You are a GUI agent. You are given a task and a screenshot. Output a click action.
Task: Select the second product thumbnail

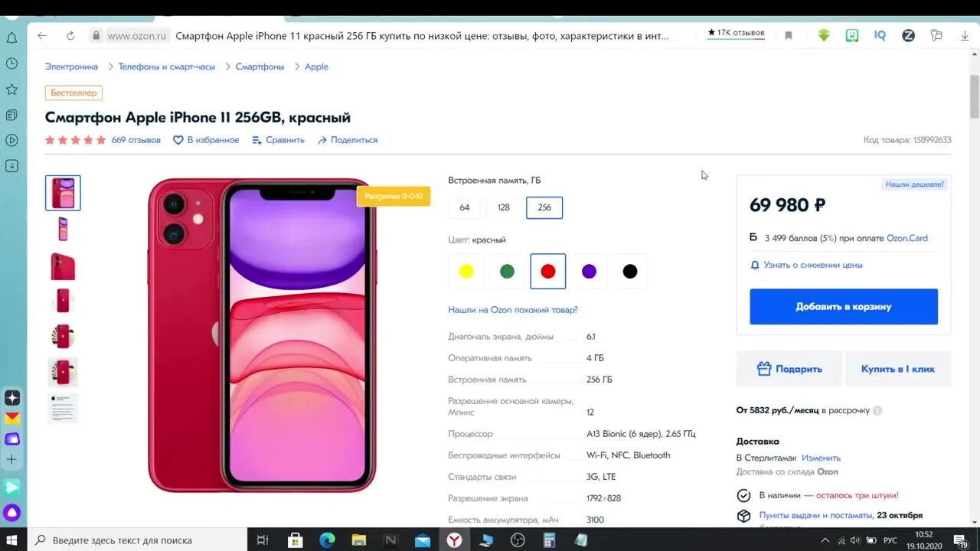(63, 229)
